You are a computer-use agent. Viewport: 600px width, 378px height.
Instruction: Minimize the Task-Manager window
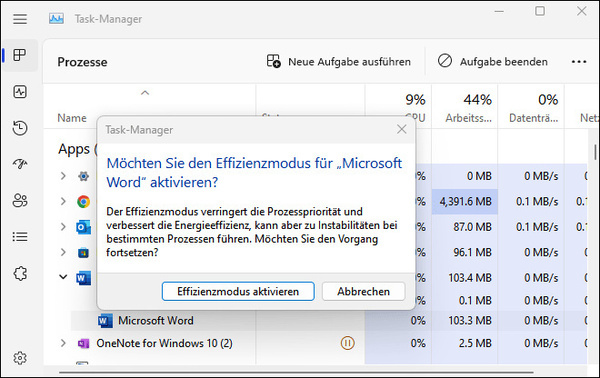coord(499,11)
